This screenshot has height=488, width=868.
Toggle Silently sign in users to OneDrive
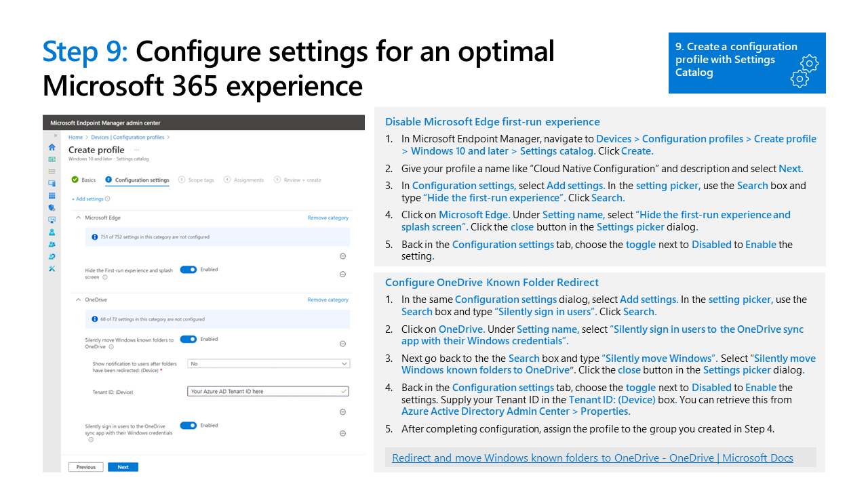[189, 426]
